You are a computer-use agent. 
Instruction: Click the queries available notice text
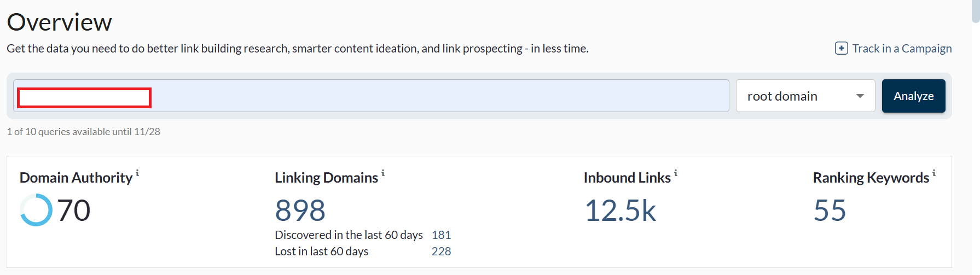(83, 132)
